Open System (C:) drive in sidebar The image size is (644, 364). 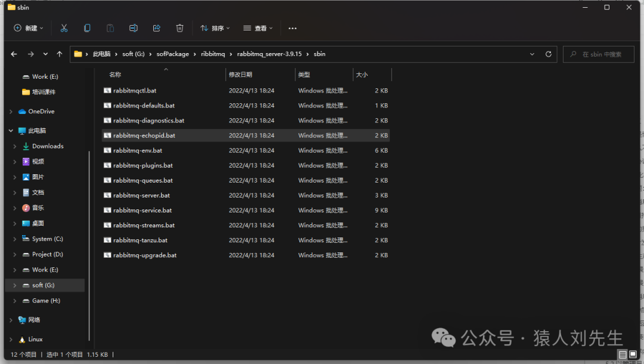coord(47,239)
